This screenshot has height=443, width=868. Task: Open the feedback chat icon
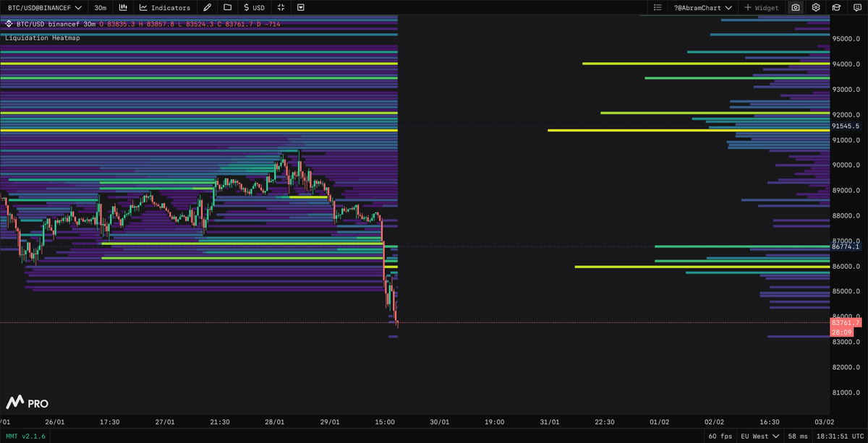point(856,7)
